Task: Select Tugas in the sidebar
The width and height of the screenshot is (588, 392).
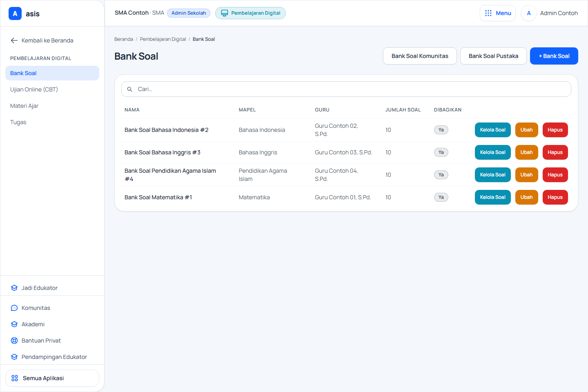Action: pyautogui.click(x=52, y=122)
